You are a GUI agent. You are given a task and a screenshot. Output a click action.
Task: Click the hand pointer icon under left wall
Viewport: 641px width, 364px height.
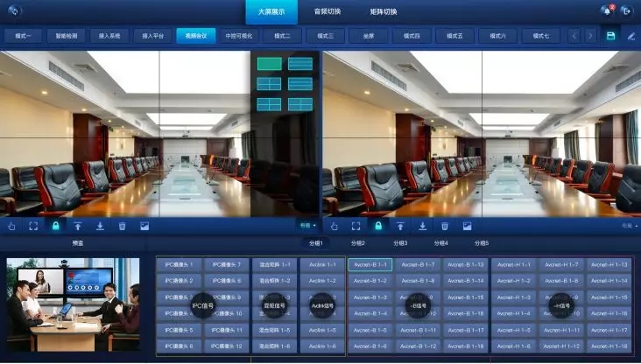[x=12, y=226]
